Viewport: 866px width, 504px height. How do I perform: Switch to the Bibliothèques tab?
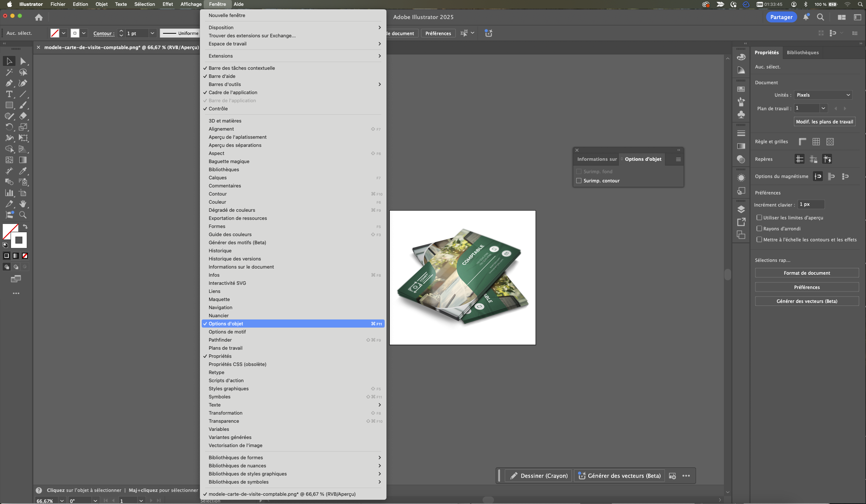[802, 52]
